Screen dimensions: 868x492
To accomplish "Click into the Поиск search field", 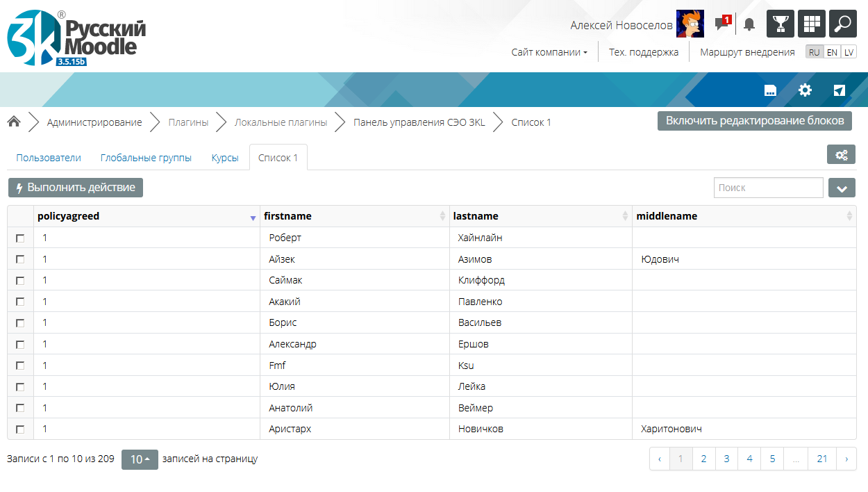I will [x=768, y=188].
